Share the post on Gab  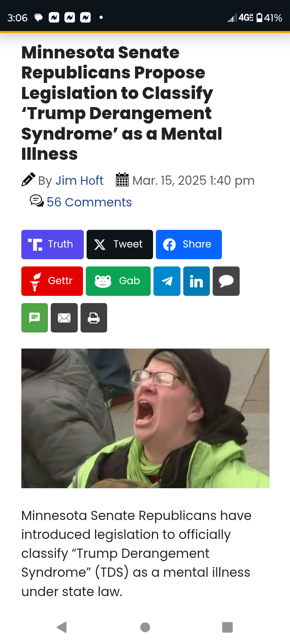(x=118, y=281)
